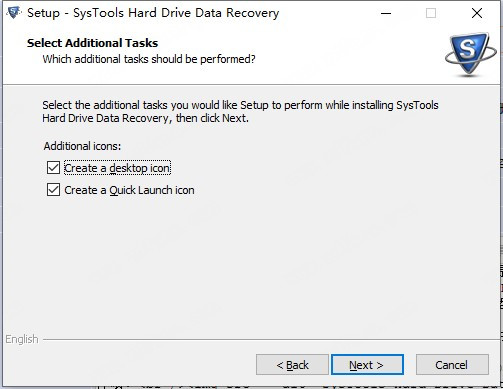The height and width of the screenshot is (389, 503).
Task: Close the Setup window with X
Action: point(477,13)
